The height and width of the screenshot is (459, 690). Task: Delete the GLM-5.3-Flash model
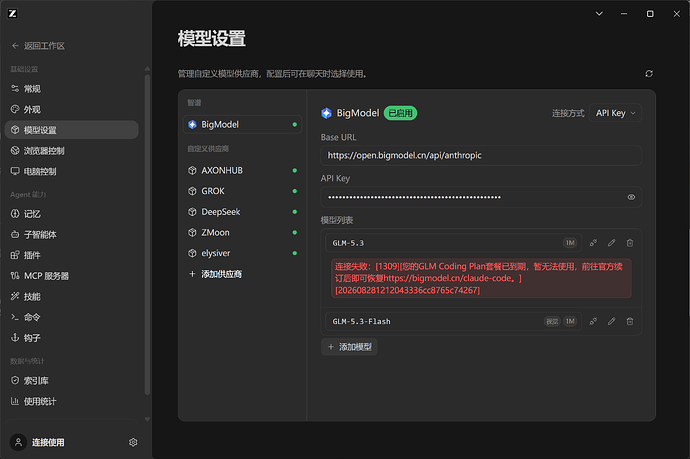(630, 321)
